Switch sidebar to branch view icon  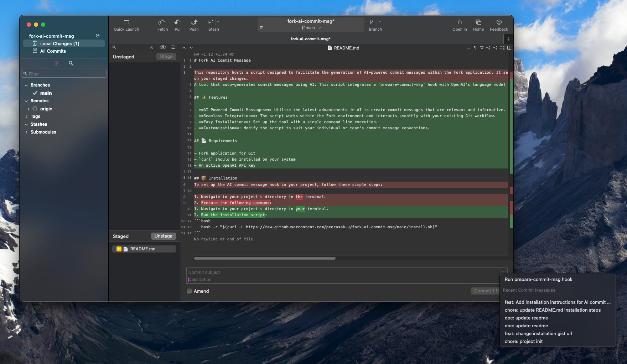[57, 63]
